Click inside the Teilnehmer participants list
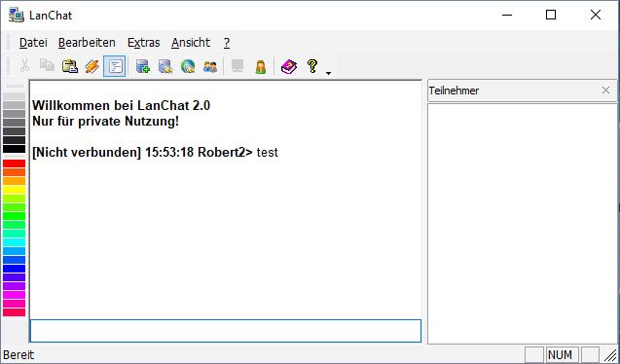 (522, 224)
